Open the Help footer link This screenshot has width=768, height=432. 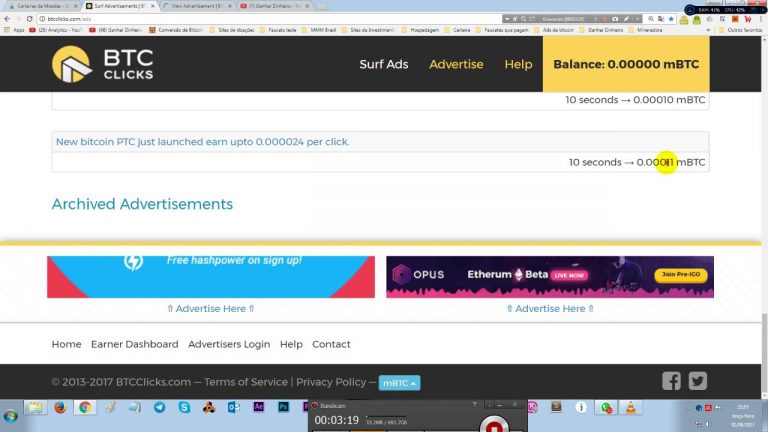point(291,344)
